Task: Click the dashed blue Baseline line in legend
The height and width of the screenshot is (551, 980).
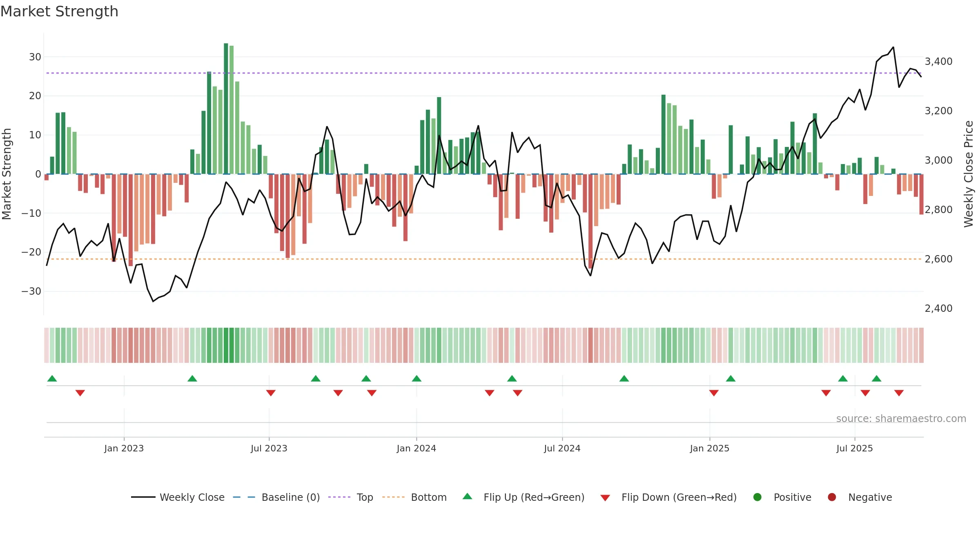Action: 244,497
